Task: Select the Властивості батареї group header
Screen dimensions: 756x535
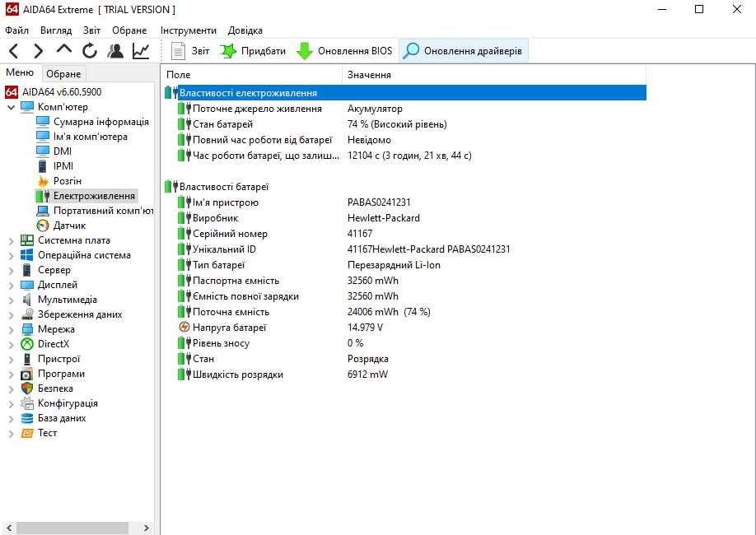Action: [x=405, y=187]
